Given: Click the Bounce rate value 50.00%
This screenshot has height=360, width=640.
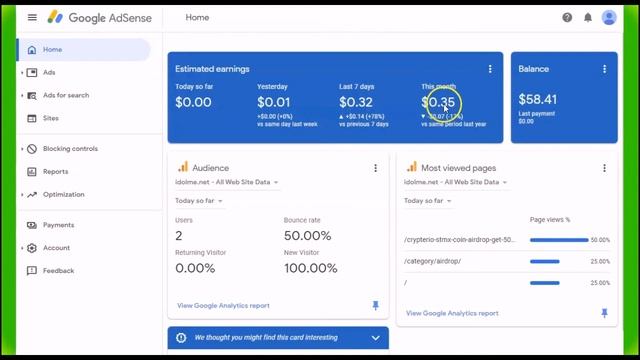Looking at the screenshot, I should 308,236.
